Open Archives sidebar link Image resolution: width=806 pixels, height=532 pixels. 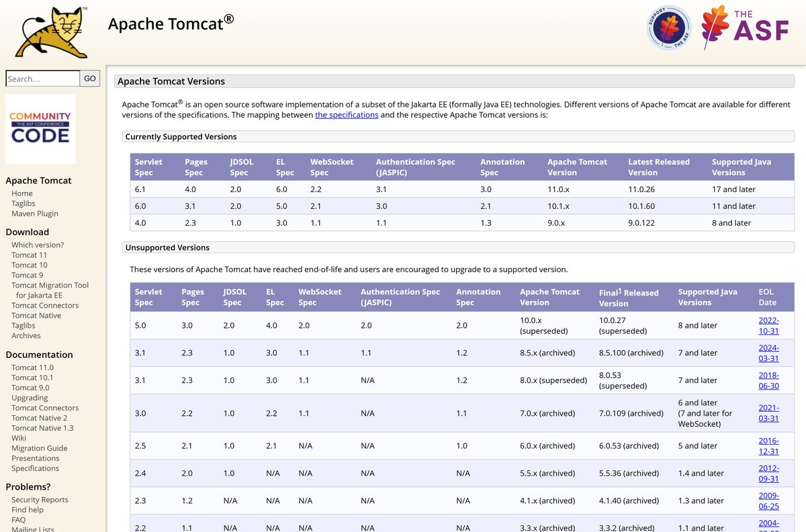click(26, 336)
